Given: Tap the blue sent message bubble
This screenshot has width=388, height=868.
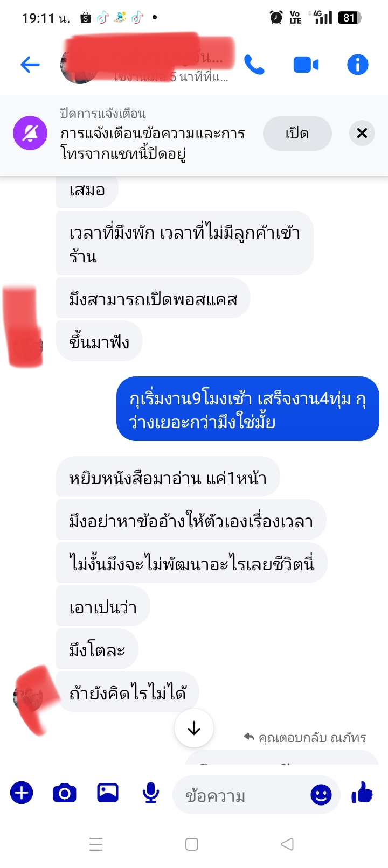Looking at the screenshot, I should (248, 409).
